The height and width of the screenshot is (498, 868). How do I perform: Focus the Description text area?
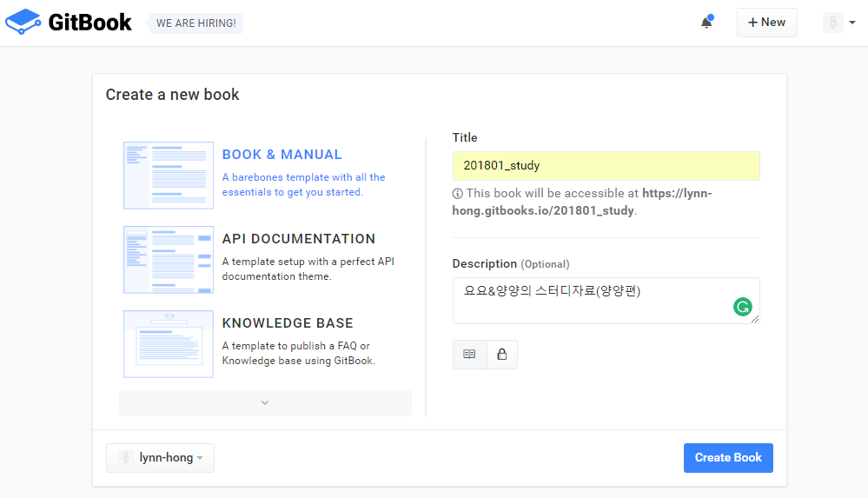[x=606, y=301]
